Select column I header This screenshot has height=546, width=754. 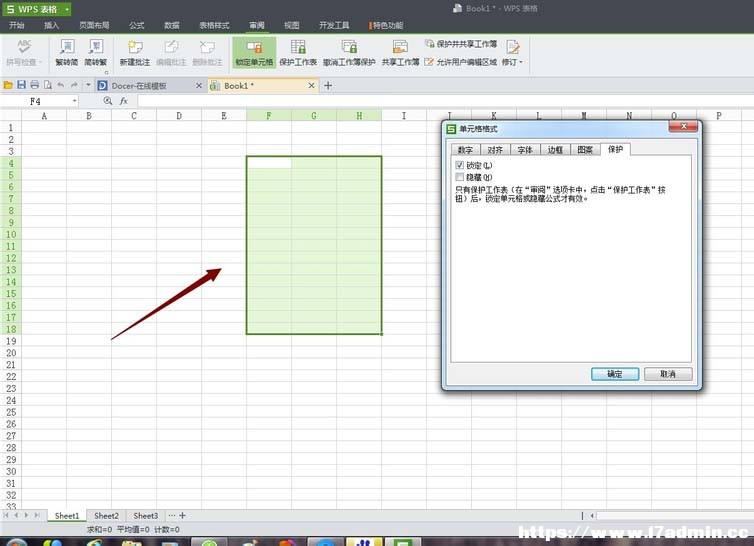404,115
